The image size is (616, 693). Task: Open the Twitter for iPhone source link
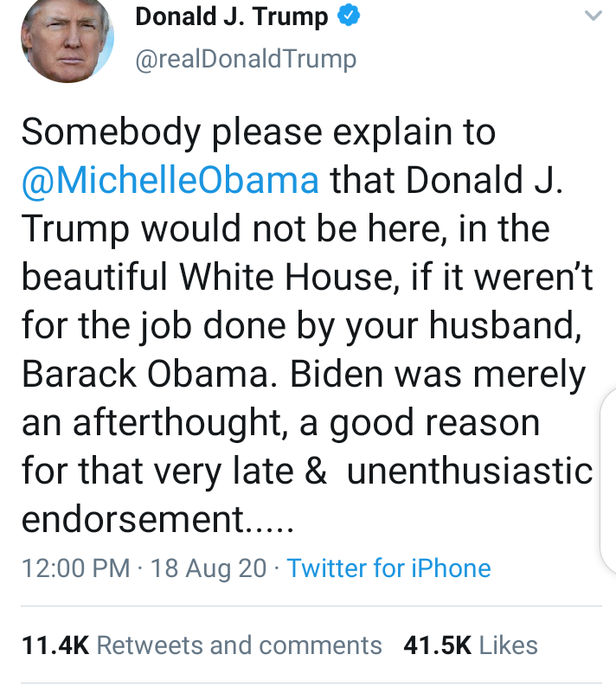[388, 568]
